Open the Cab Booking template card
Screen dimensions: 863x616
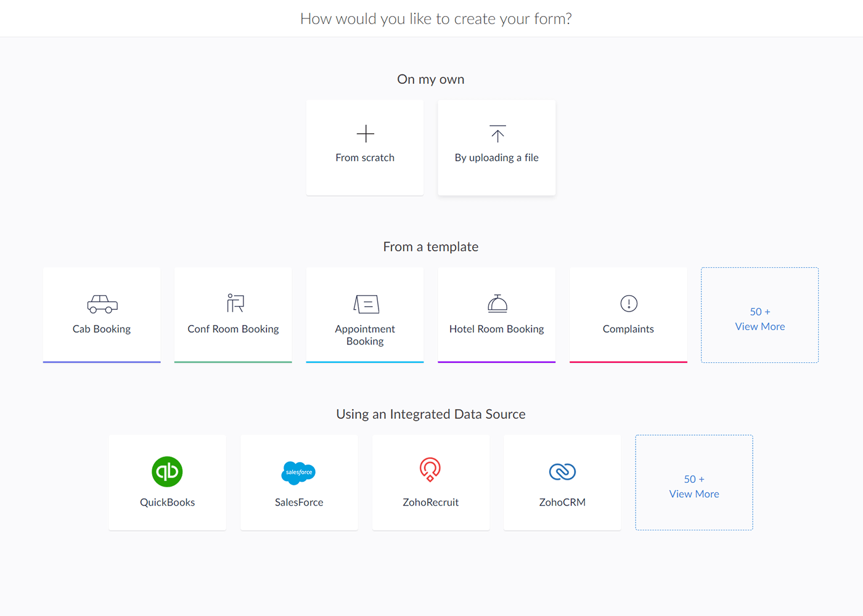102,315
